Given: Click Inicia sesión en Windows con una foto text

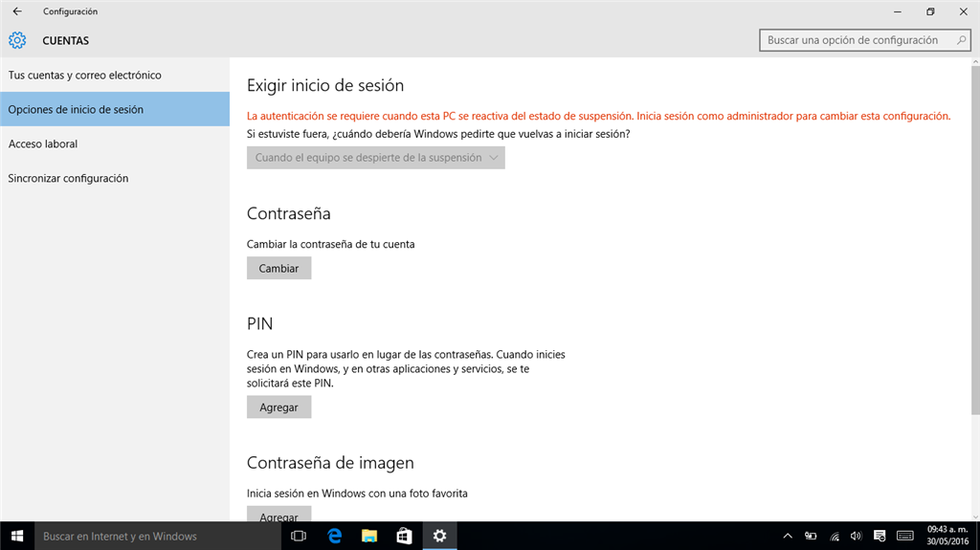Looking at the screenshot, I should (357, 494).
